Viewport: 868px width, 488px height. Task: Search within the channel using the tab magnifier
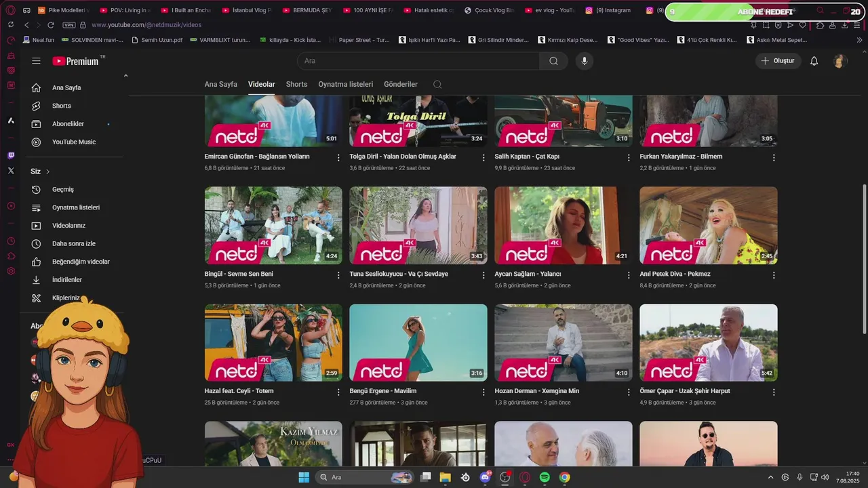pos(437,85)
